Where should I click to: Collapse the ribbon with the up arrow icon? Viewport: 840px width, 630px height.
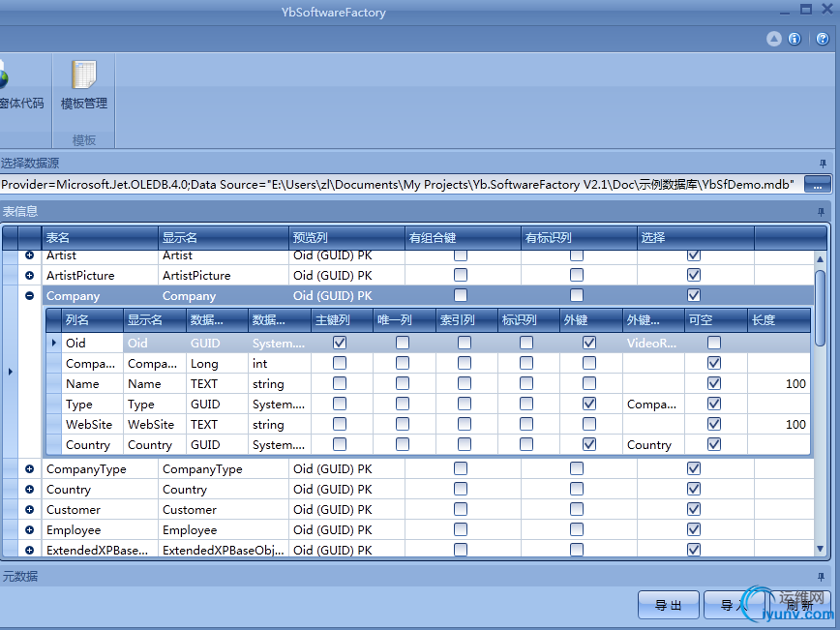pyautogui.click(x=773, y=39)
